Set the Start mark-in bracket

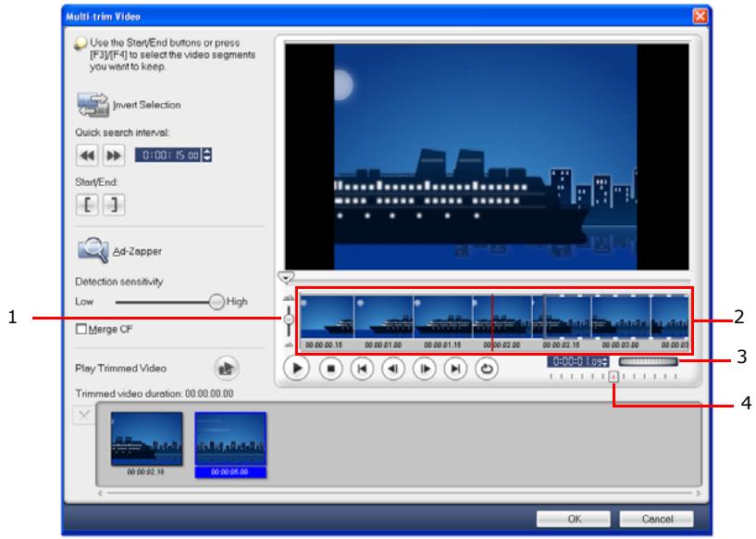pos(87,205)
